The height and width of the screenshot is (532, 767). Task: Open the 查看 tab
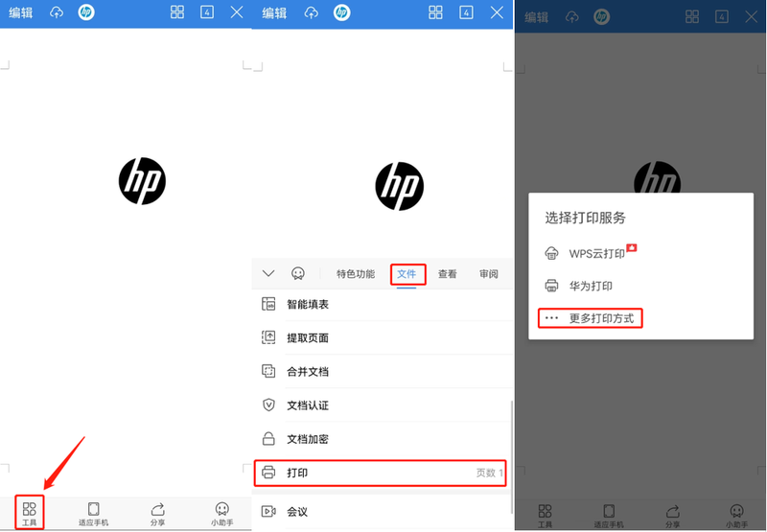pyautogui.click(x=448, y=274)
